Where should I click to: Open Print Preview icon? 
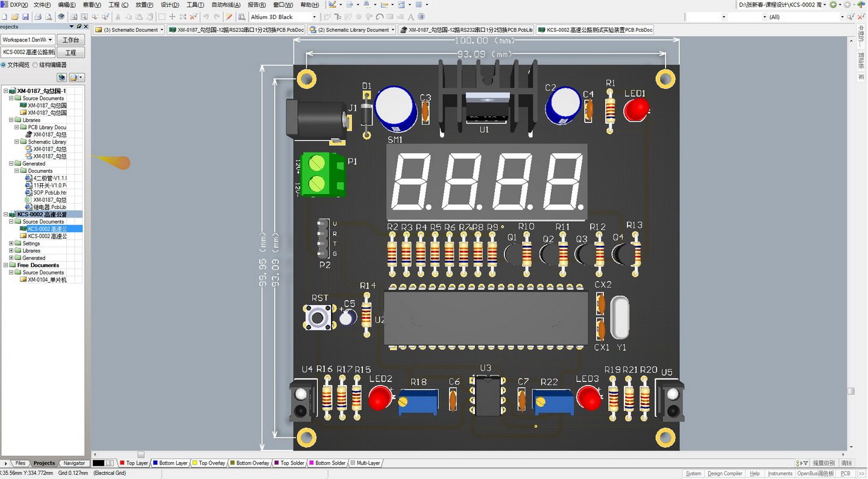coord(48,17)
